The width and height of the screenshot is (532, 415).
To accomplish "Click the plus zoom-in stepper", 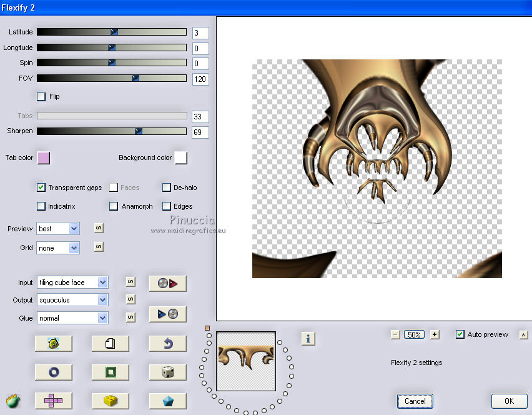I will 435,334.
